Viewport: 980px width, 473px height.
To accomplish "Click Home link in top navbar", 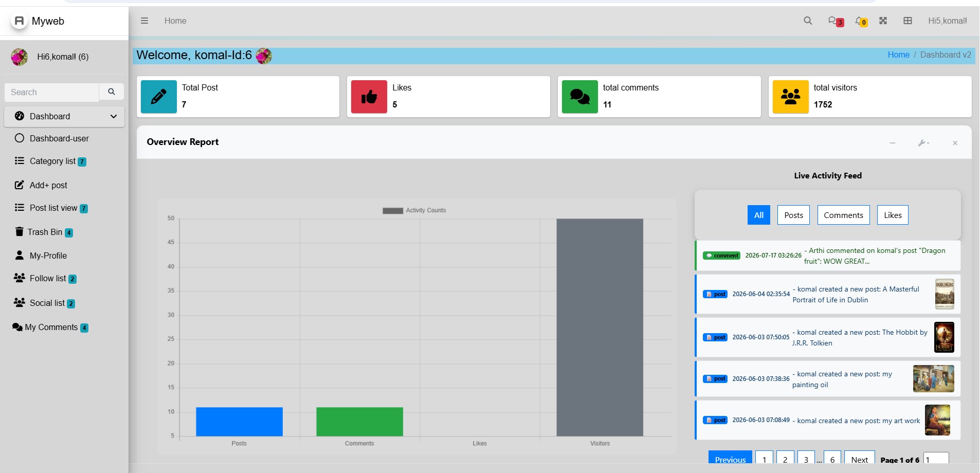I will coord(175,21).
